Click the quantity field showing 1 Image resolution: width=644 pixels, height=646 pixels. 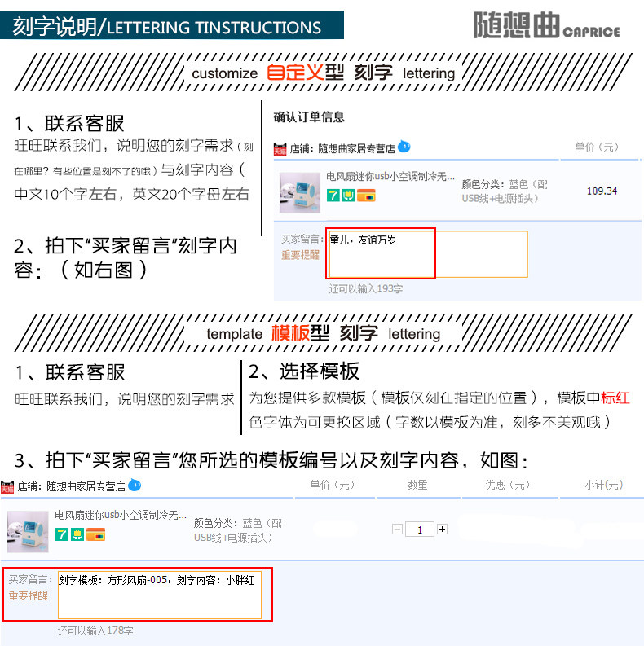click(420, 530)
